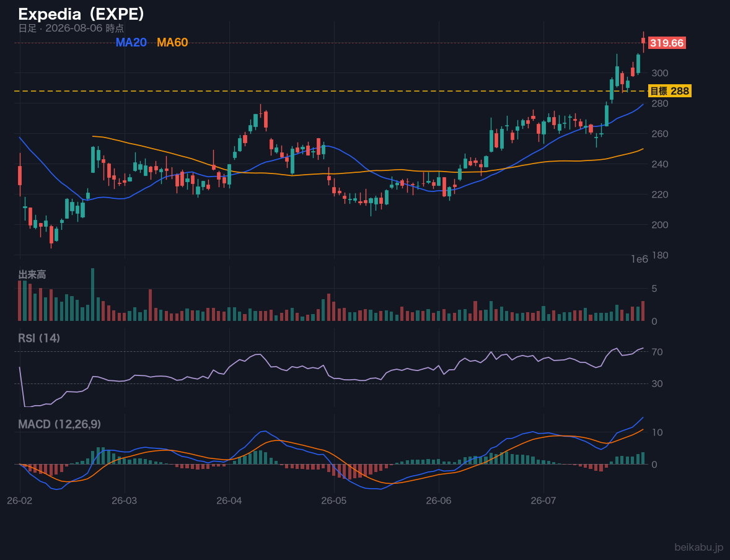This screenshot has height=560, width=730.
Task: Click the 26-03 date axis label
Action: [x=125, y=501]
